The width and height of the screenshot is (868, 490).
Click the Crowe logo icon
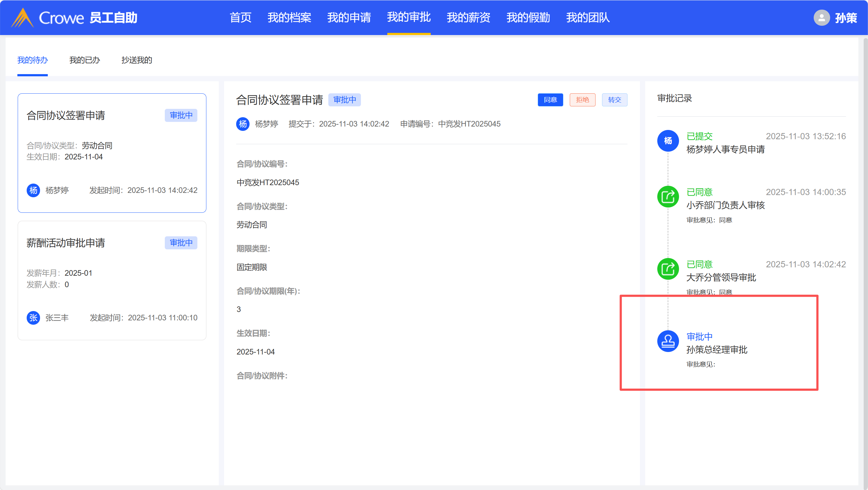pos(22,17)
